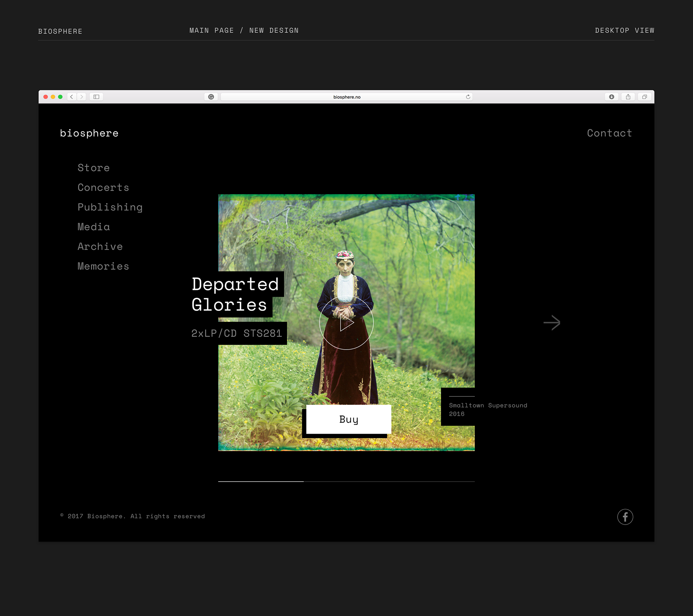Open the Publishing menu item
This screenshot has width=693, height=616.
110,207
